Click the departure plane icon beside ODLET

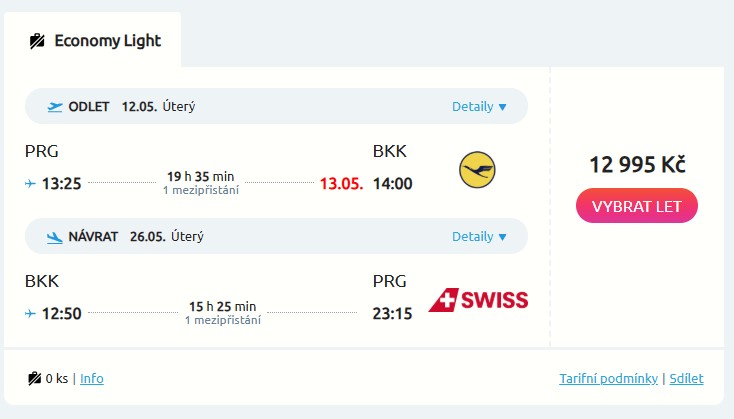pyautogui.click(x=55, y=106)
